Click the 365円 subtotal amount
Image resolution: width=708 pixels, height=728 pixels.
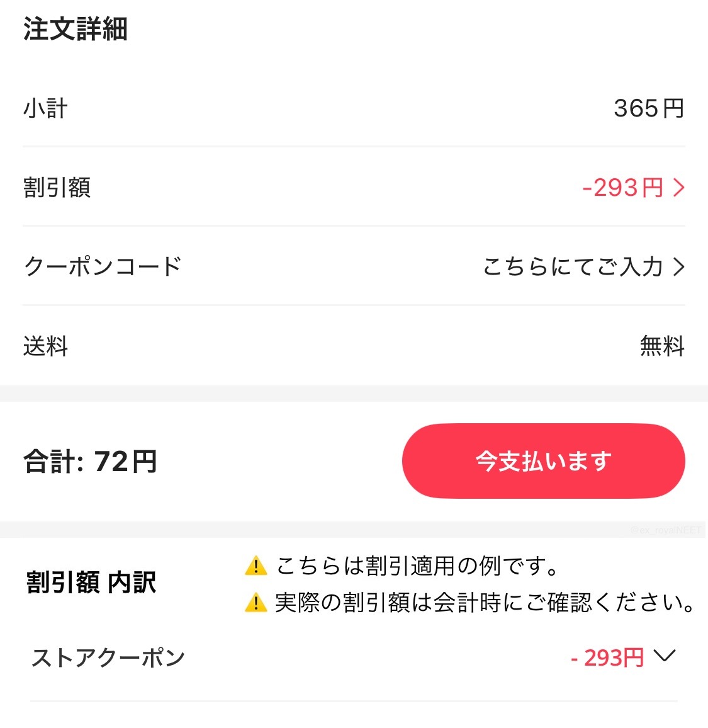[x=649, y=109]
